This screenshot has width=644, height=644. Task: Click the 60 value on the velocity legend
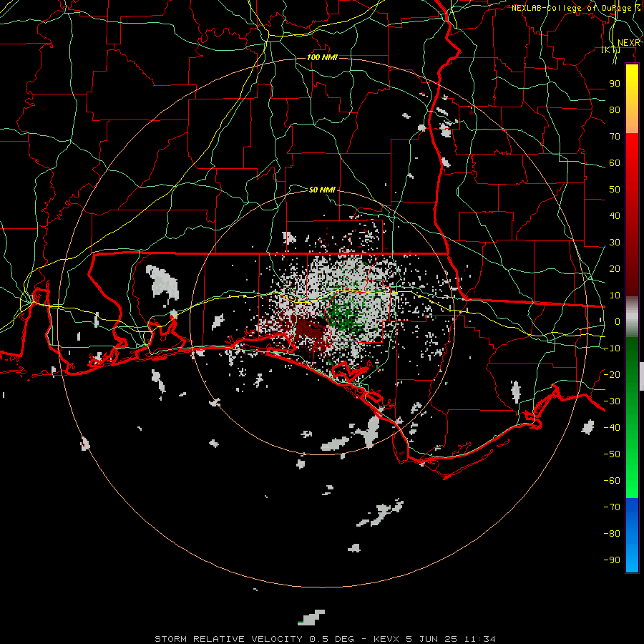click(x=615, y=163)
